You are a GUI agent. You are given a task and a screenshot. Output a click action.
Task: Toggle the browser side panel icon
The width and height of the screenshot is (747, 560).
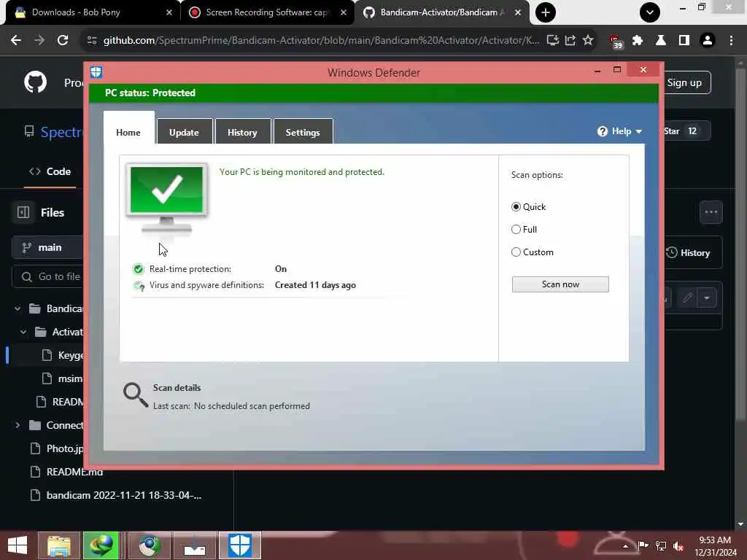coord(684,41)
